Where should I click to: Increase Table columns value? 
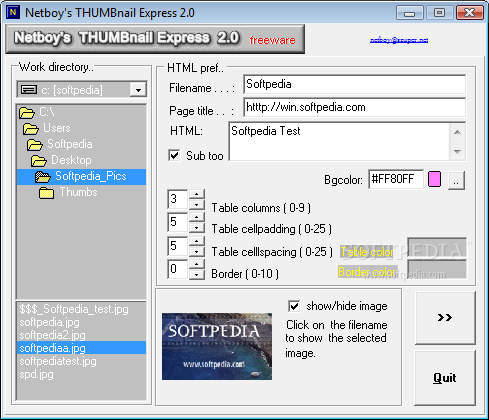[197, 194]
